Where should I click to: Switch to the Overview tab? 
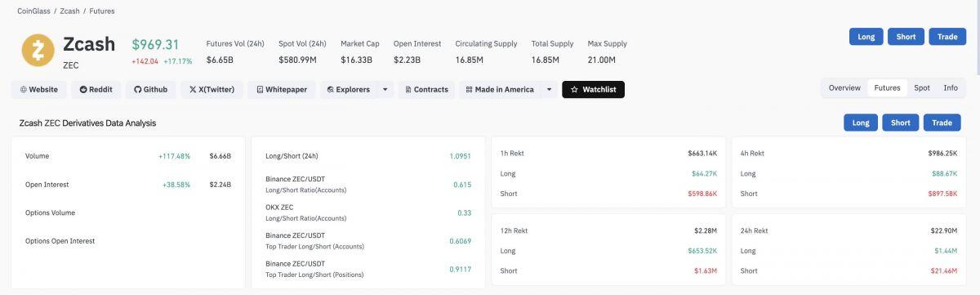[844, 87]
